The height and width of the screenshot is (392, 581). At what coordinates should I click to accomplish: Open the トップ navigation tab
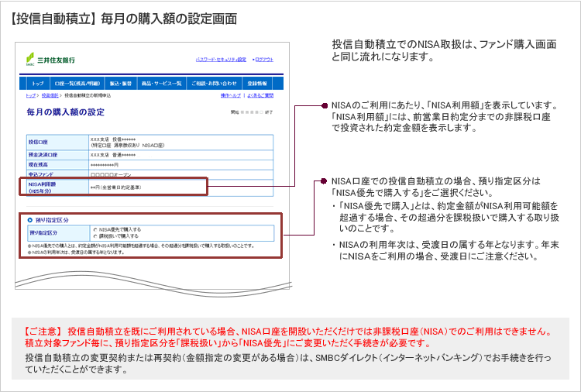click(38, 83)
